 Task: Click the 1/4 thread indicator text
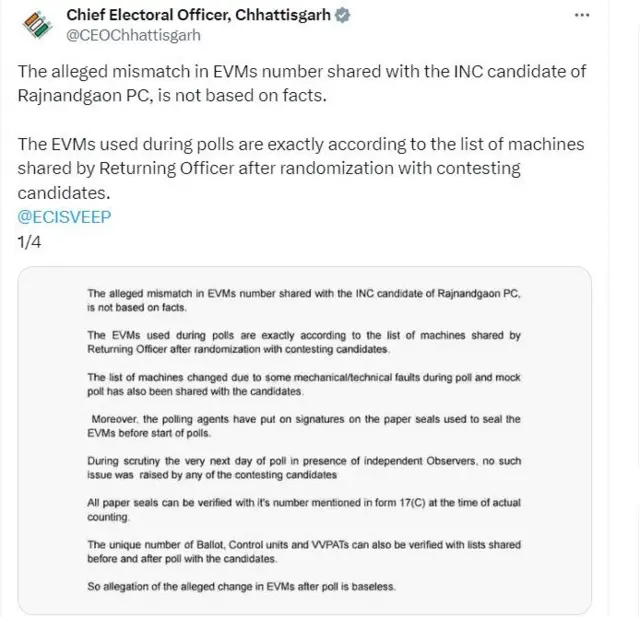[x=29, y=241]
